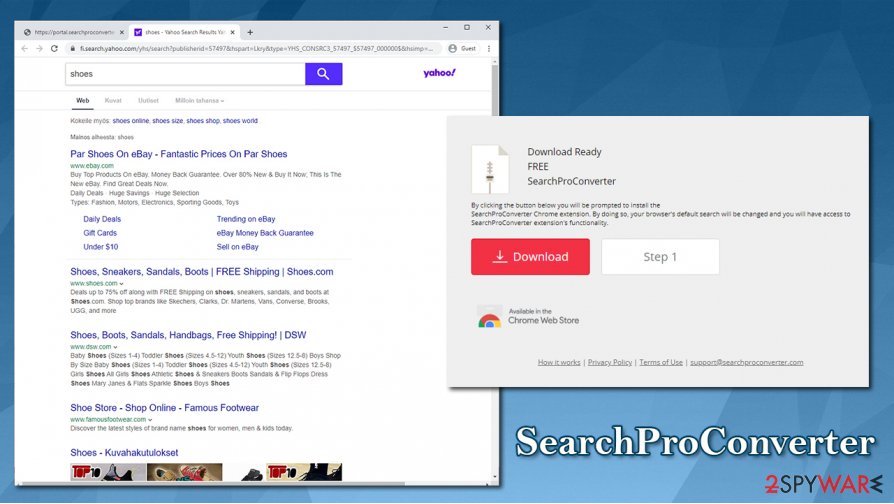
Task: Close the portal.searchproconverter tab
Action: (x=121, y=32)
